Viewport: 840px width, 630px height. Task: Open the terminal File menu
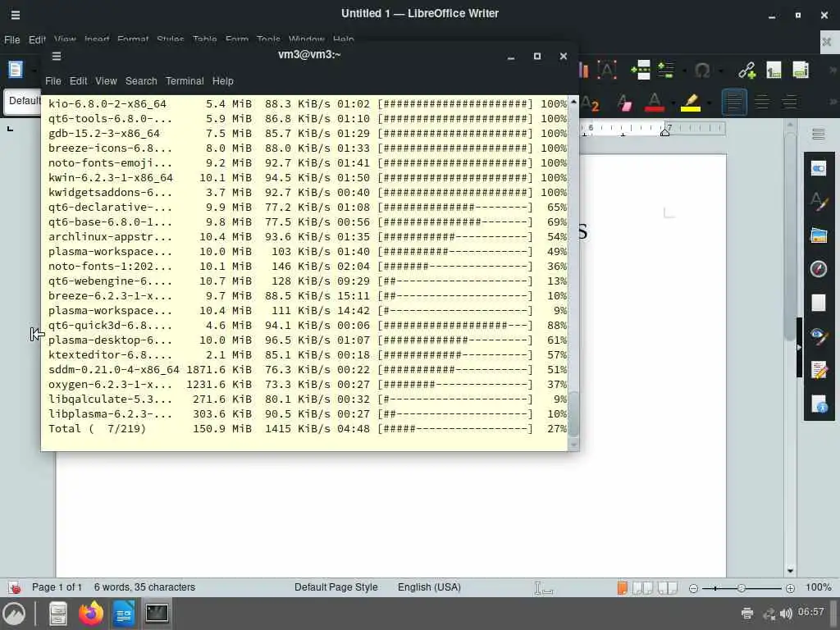[53, 81]
